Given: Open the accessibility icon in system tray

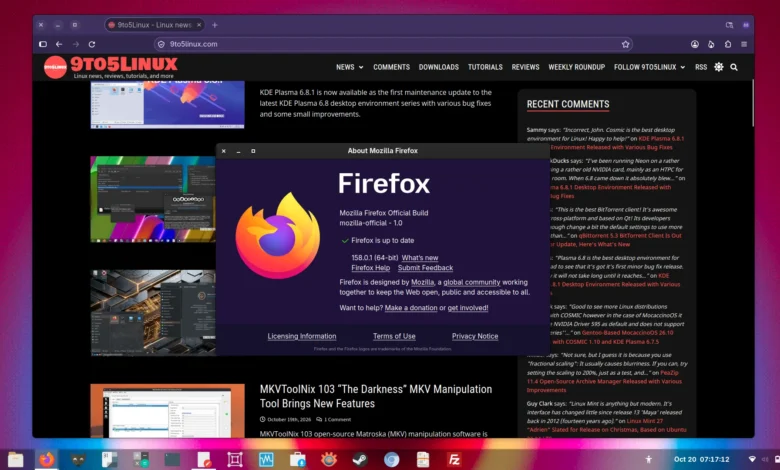Looking at the screenshot, I should [x=648, y=459].
